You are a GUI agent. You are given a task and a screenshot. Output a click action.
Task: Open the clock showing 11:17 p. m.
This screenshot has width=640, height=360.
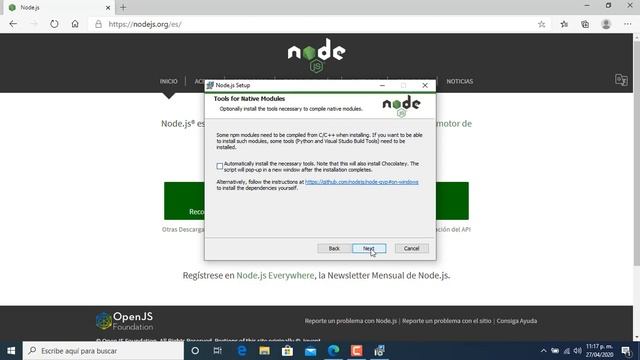click(600, 351)
